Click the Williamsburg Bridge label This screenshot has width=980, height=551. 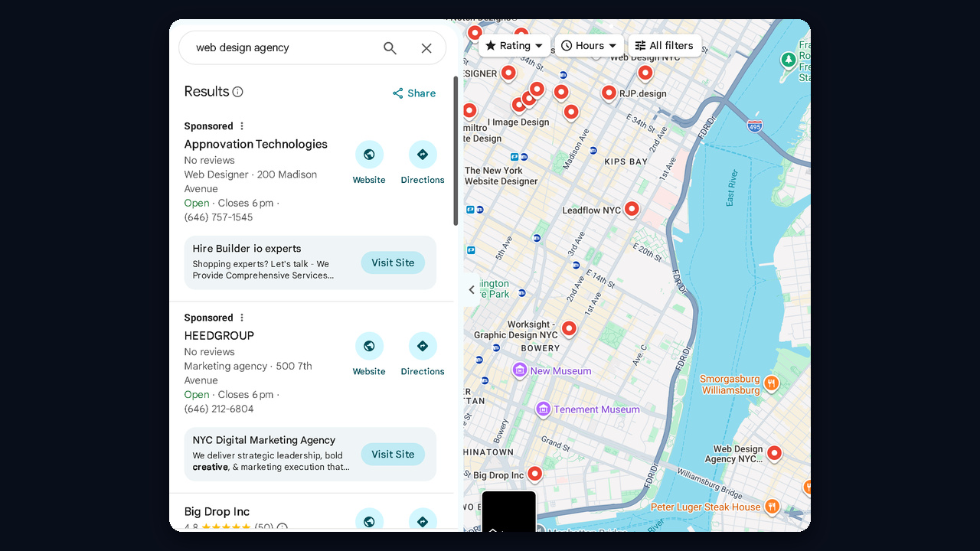tap(710, 484)
